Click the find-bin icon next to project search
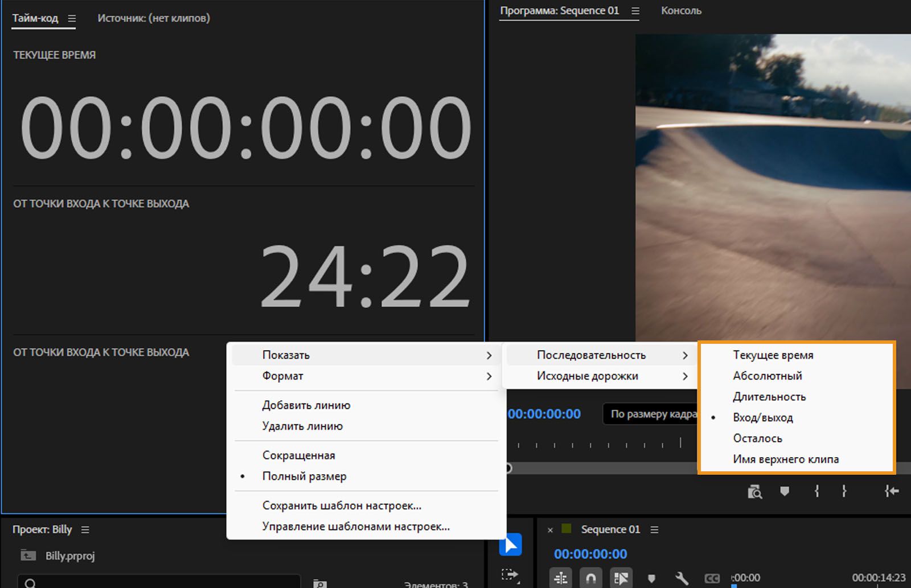Image resolution: width=911 pixels, height=588 pixels. click(x=320, y=583)
